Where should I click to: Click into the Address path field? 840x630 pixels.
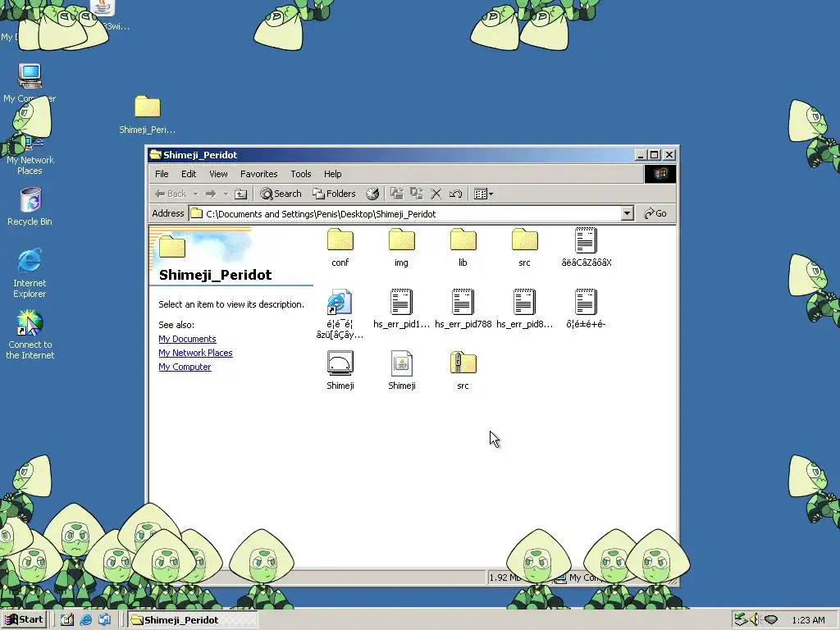[x=405, y=214]
